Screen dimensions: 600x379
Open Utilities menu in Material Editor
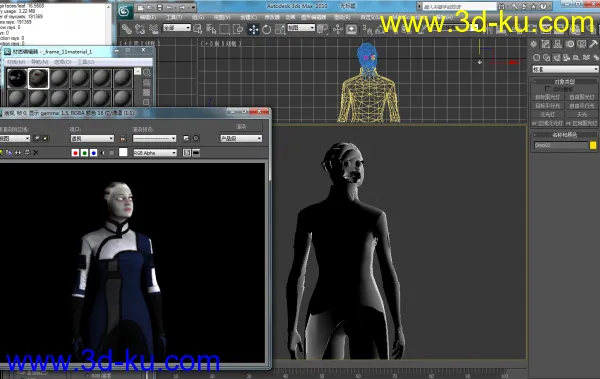coord(86,62)
